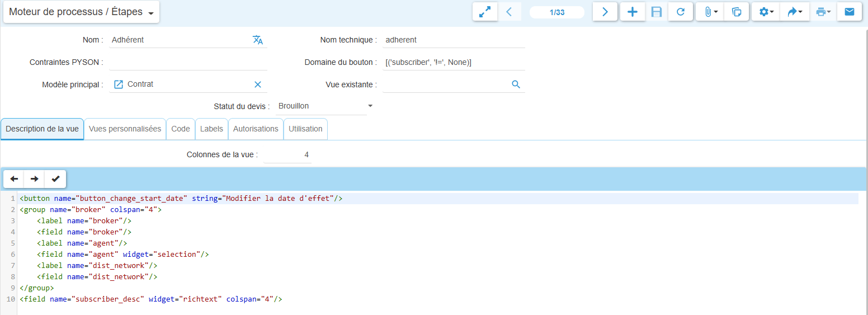Open the linked Contrat record icon
This screenshot has height=315, width=868.
click(119, 84)
